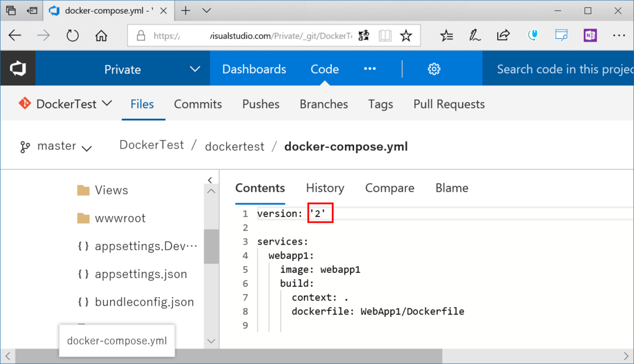
Task: Click the dockertest folder breadcrumb
Action: [235, 147]
